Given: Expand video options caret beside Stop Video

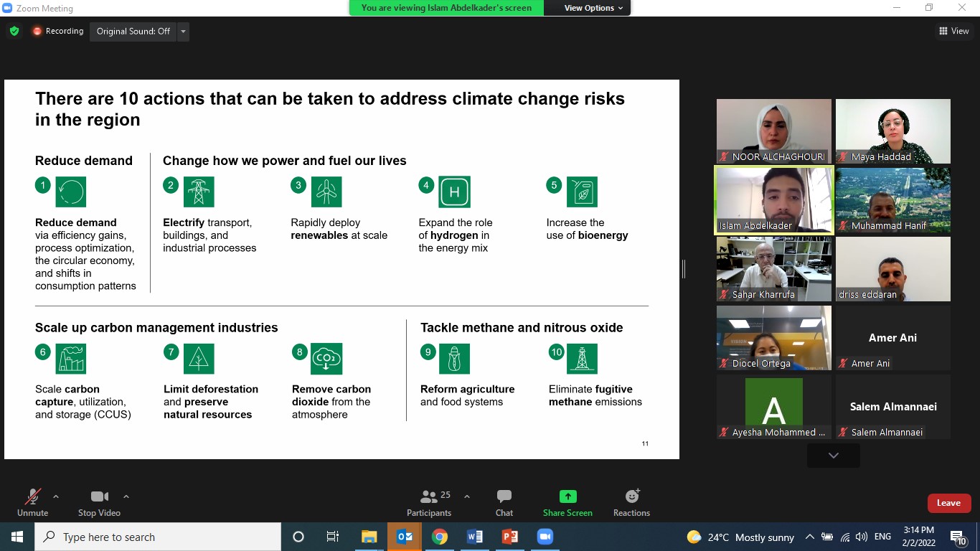Looking at the screenshot, I should [x=126, y=496].
